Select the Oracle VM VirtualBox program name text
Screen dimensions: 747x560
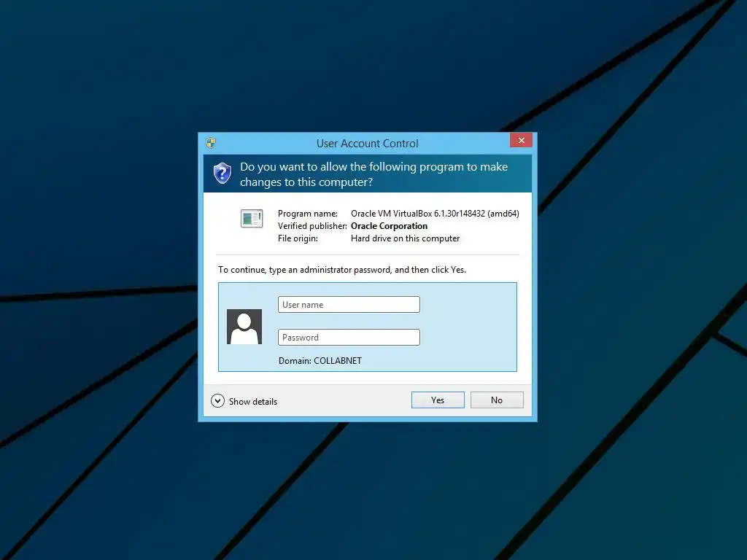coord(435,214)
